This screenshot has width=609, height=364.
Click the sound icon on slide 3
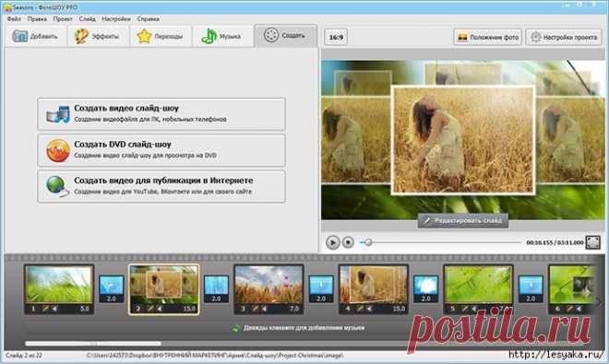click(x=265, y=309)
